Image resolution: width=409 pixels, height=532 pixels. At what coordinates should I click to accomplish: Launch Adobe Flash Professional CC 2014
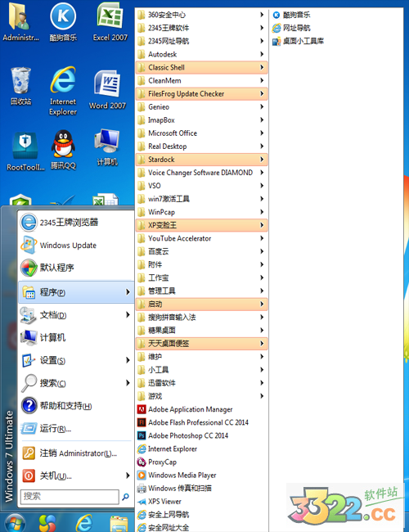pyautogui.click(x=202, y=422)
